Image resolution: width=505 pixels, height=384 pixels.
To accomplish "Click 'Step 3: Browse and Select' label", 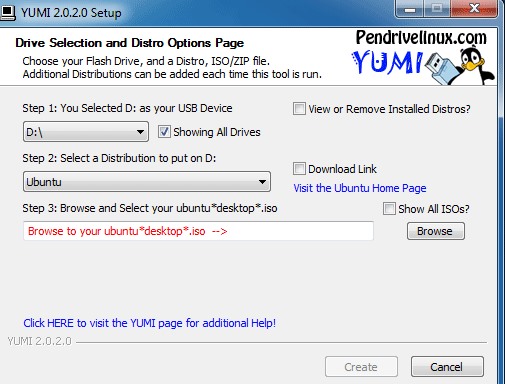I will 150,208.
